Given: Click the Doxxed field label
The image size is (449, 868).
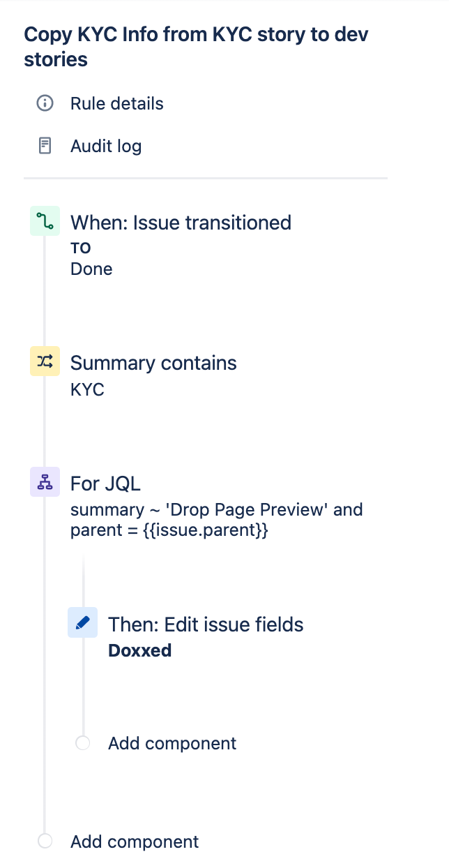Looking at the screenshot, I should pyautogui.click(x=139, y=651).
